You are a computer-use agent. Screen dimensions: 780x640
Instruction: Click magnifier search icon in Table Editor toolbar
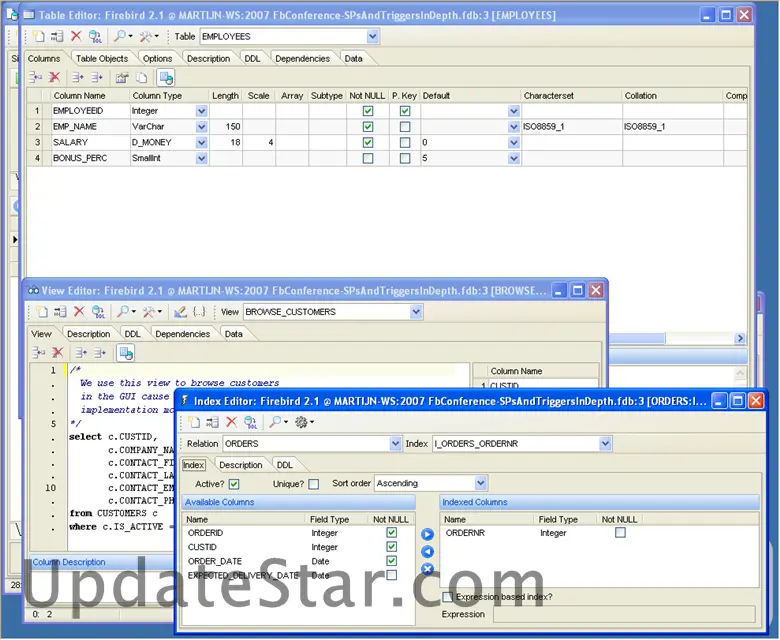pos(120,36)
